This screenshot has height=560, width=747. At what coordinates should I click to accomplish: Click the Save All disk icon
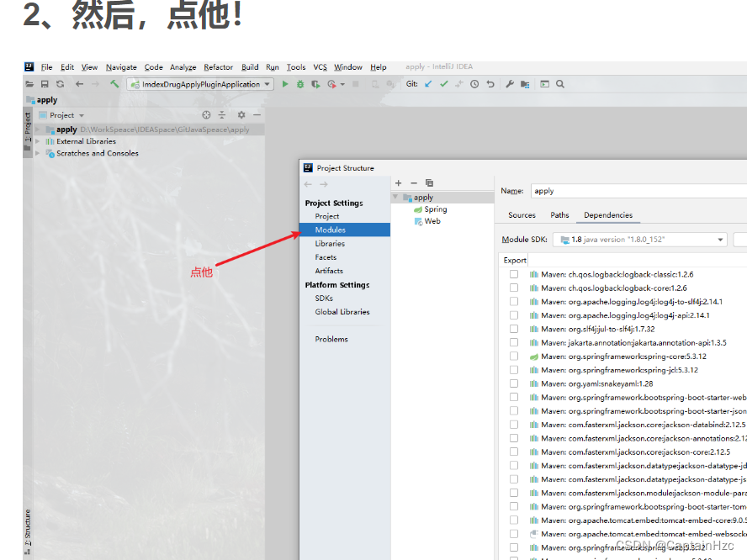[45, 84]
